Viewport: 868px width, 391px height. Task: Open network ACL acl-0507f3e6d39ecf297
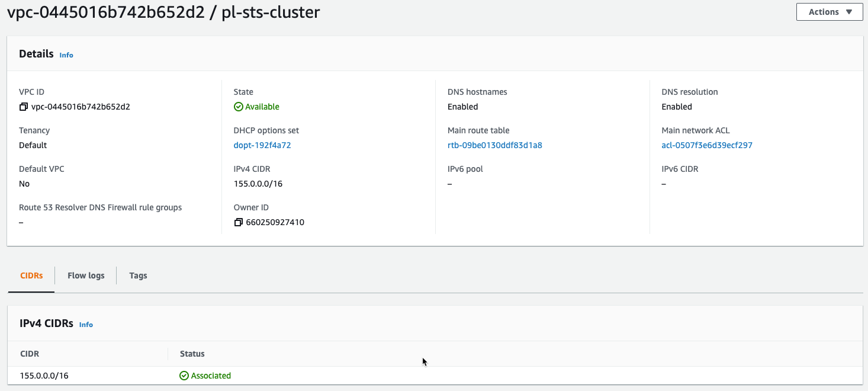pos(707,145)
